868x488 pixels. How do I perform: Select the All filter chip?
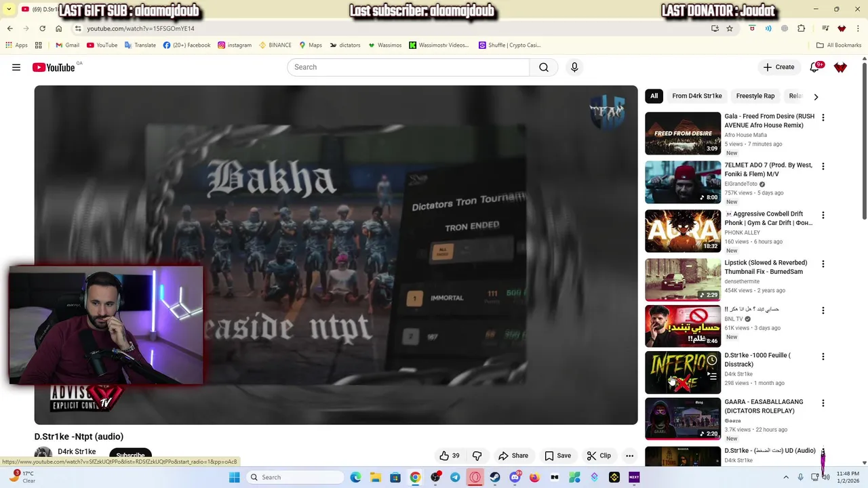click(654, 96)
